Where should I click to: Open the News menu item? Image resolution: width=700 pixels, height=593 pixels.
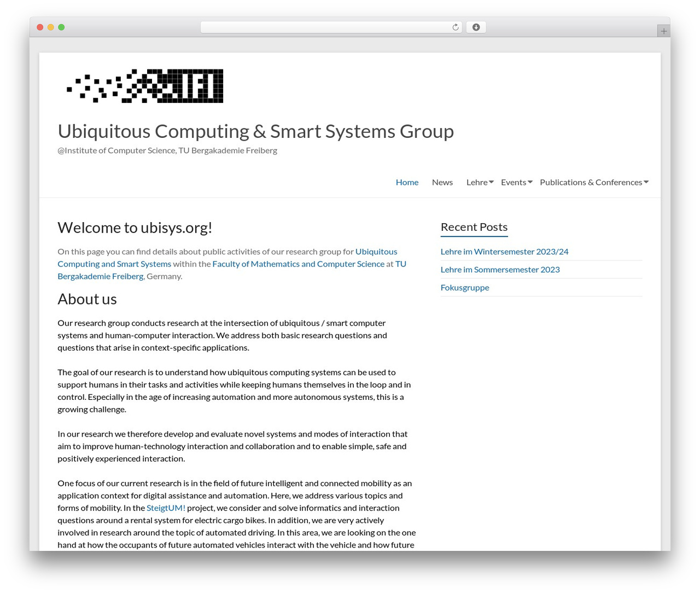coord(442,182)
